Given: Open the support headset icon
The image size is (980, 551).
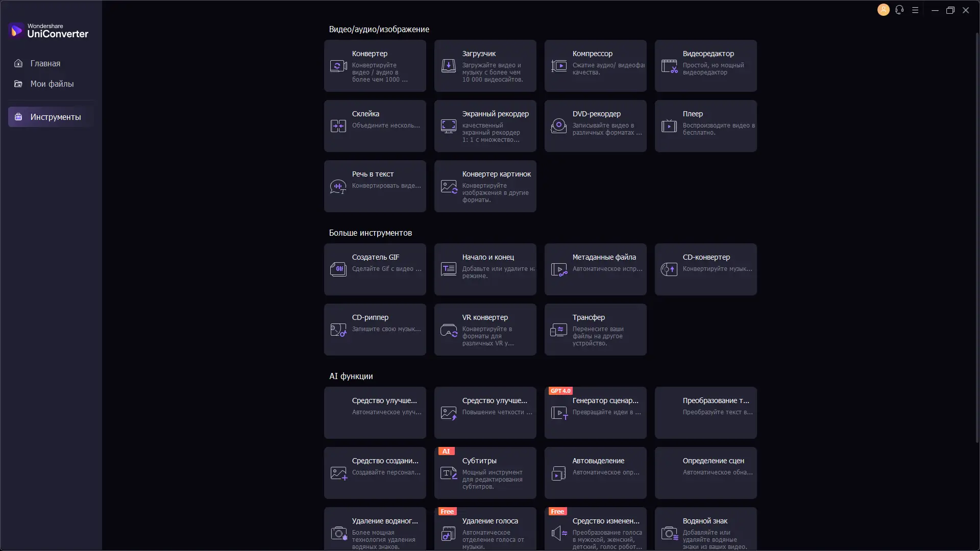Looking at the screenshot, I should point(899,10).
